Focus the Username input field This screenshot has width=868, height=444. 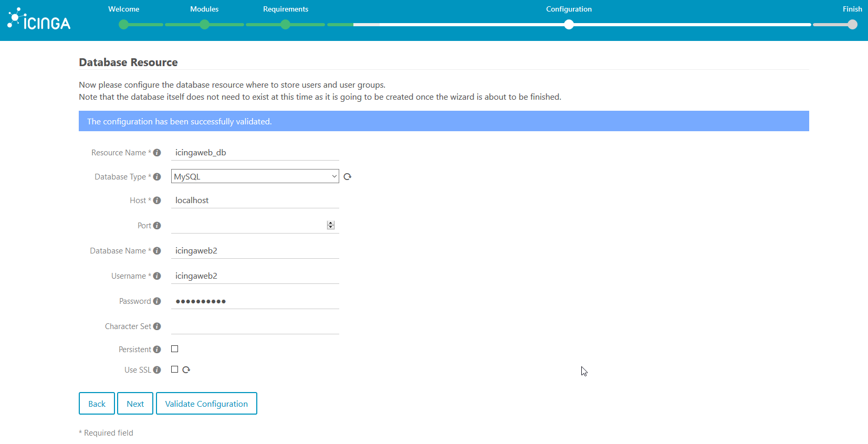click(x=255, y=276)
